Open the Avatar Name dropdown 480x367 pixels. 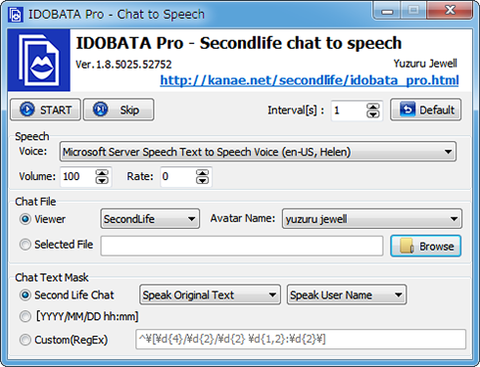[x=372, y=219]
